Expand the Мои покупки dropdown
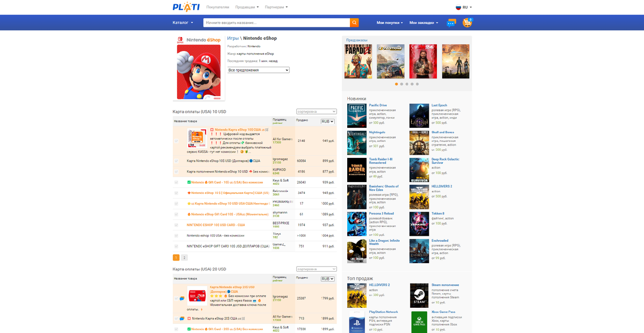644x333 pixels. pos(390,23)
